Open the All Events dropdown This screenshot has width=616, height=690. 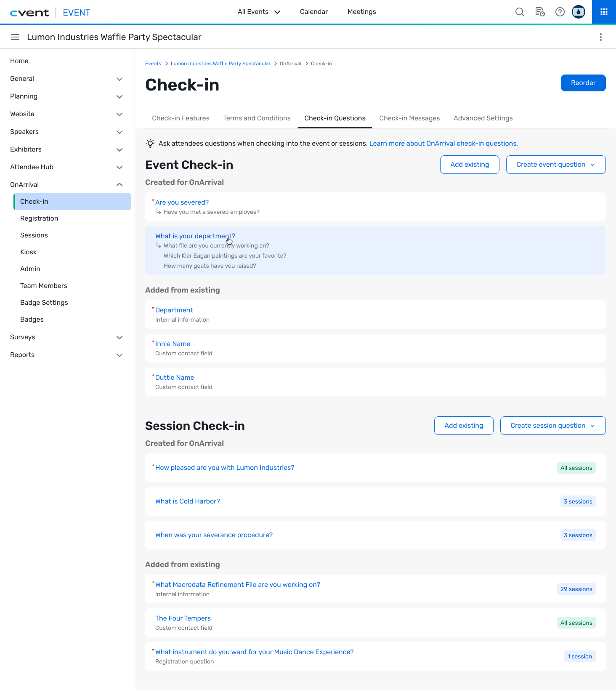tap(259, 12)
